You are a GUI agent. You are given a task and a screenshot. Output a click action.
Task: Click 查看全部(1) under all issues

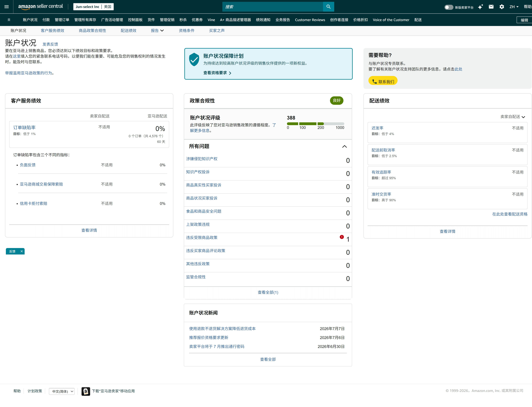pos(268,292)
